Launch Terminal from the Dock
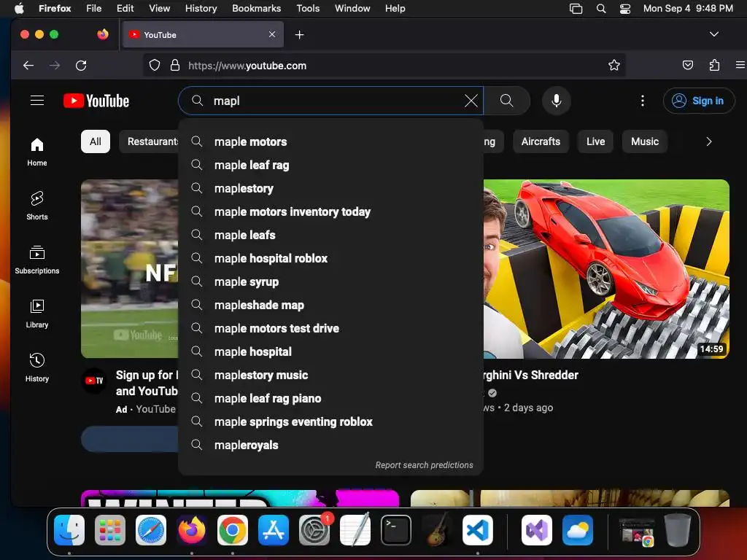 tap(396, 529)
